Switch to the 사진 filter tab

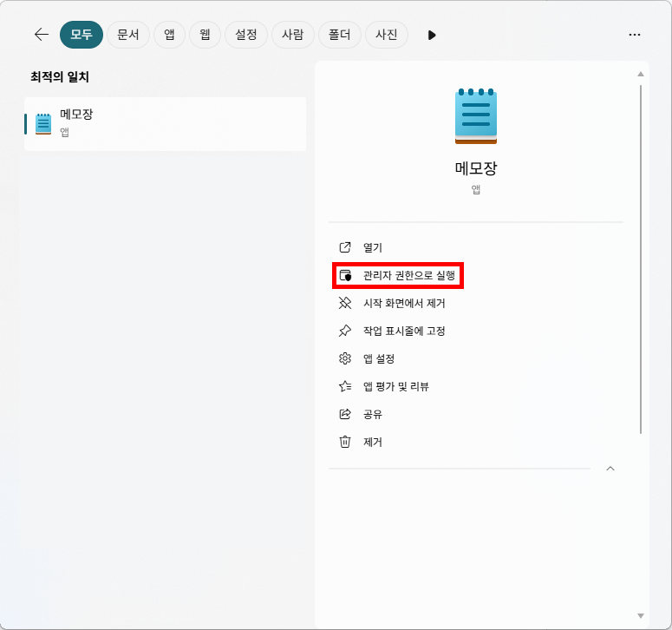tap(386, 35)
